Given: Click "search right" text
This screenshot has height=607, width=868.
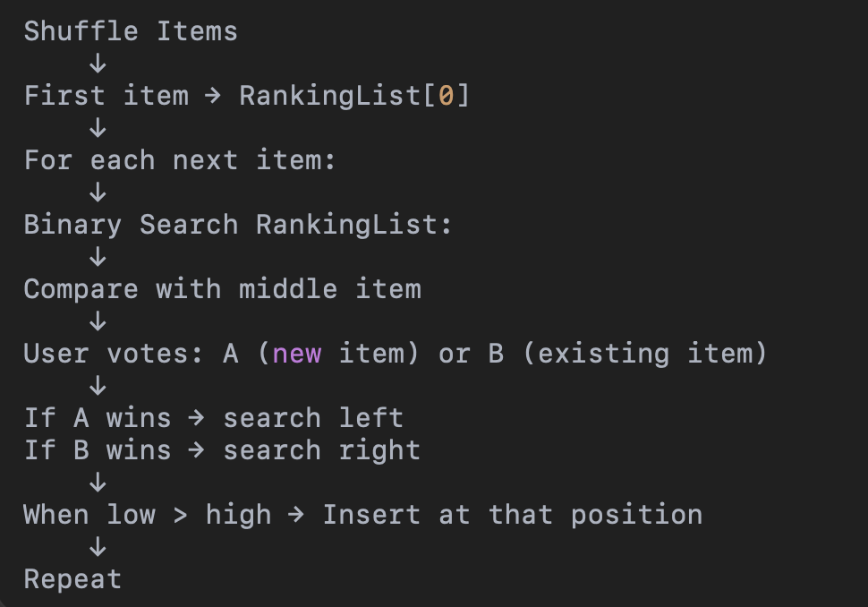Looking at the screenshot, I should coord(321,450).
